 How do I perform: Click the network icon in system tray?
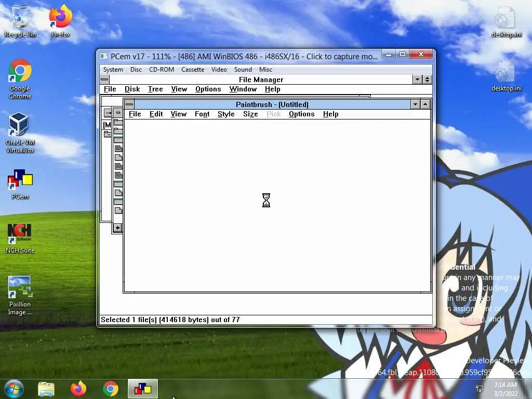tap(480, 389)
